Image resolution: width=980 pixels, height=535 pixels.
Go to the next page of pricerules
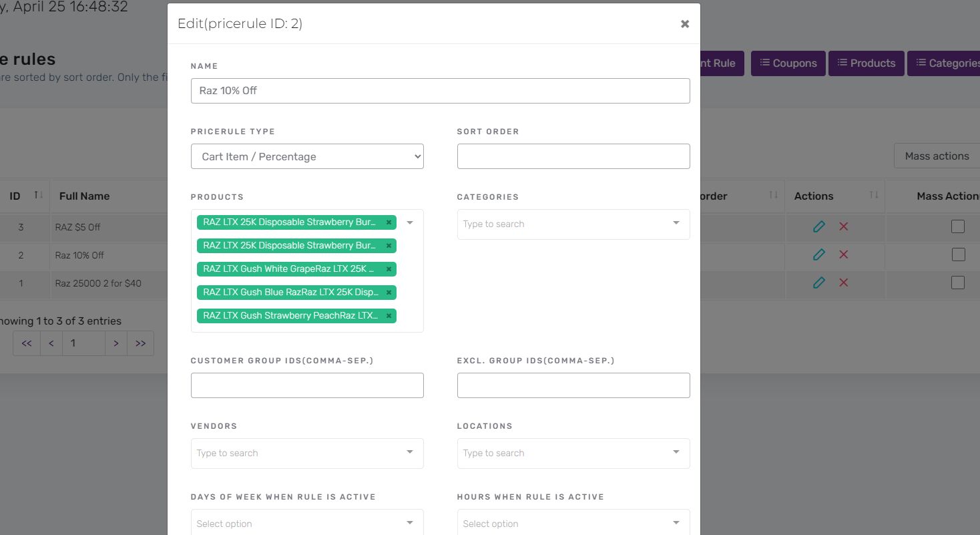click(x=115, y=343)
